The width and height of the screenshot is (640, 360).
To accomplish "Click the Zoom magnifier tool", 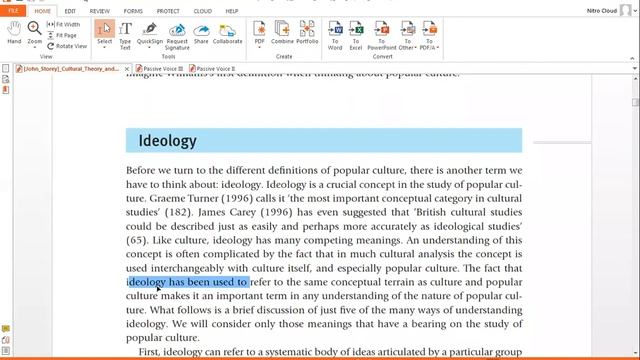I will pos(34,31).
